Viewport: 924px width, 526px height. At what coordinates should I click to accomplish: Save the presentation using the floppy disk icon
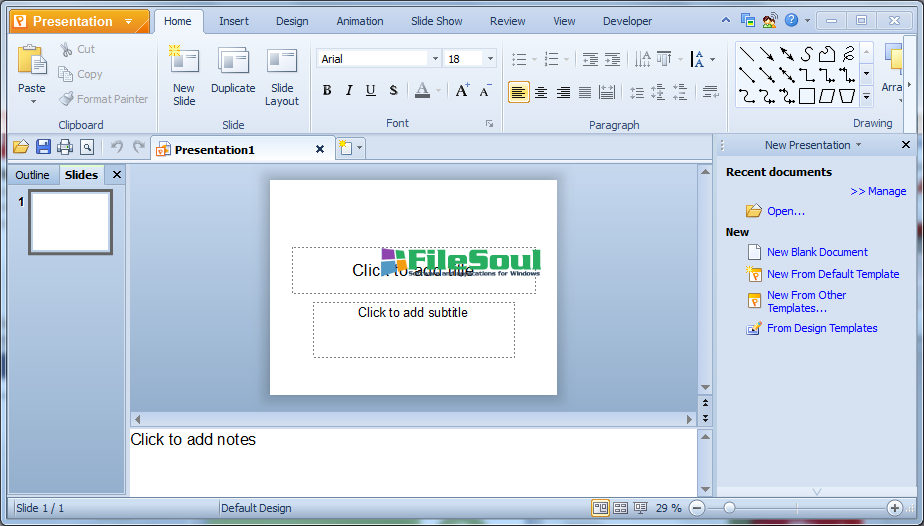(x=43, y=148)
